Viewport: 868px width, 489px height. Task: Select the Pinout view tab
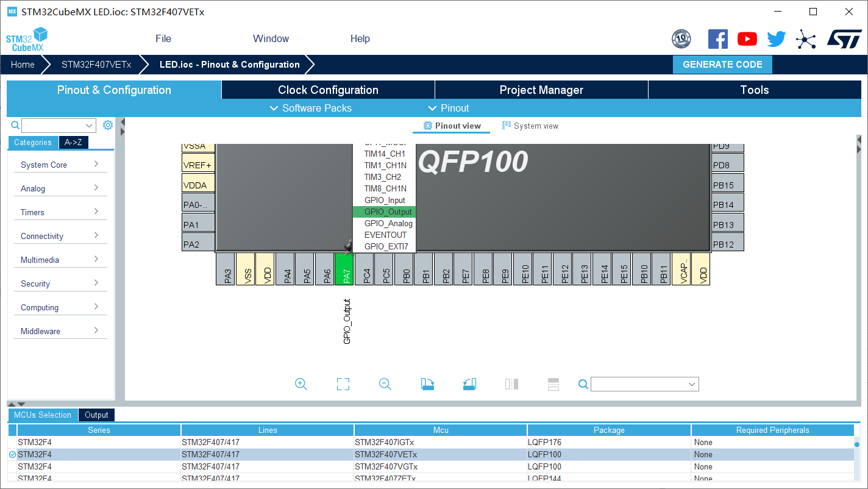(x=452, y=126)
